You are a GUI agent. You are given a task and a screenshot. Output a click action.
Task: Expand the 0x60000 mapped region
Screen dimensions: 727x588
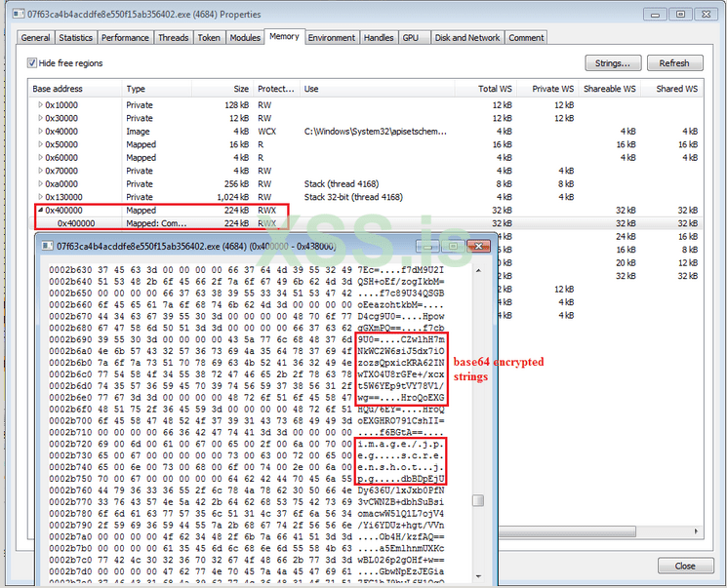40,157
